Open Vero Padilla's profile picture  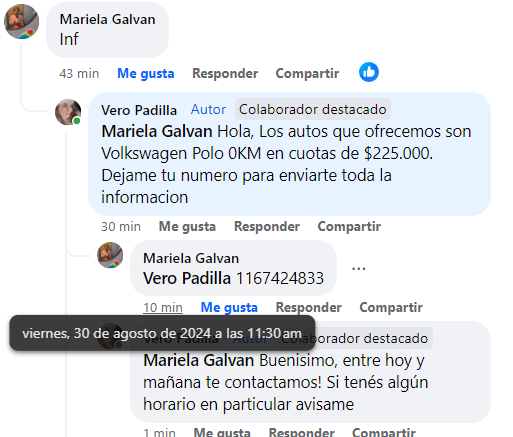click(x=68, y=112)
